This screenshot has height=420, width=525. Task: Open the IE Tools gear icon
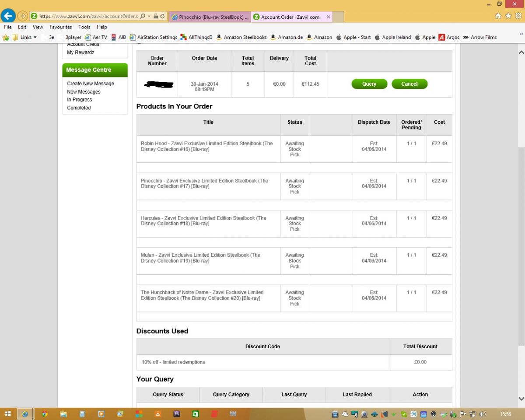tap(518, 16)
